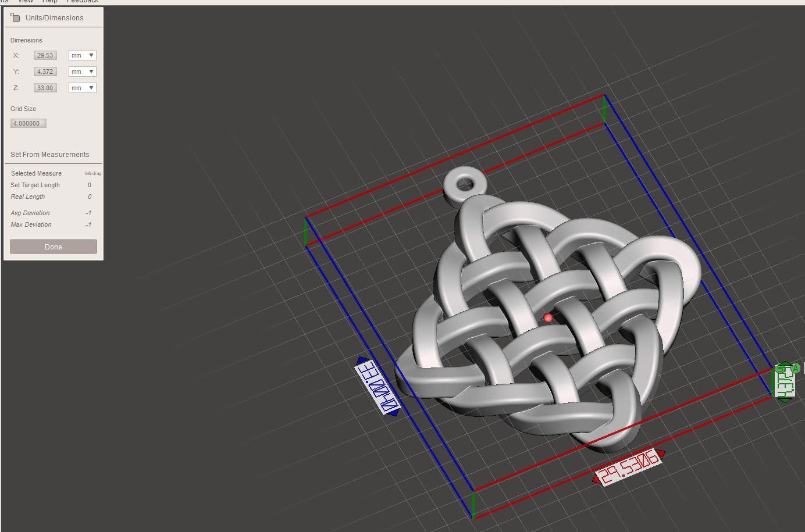This screenshot has height=532, width=805.
Task: Click the red pivot sphere on model
Action: 548,317
